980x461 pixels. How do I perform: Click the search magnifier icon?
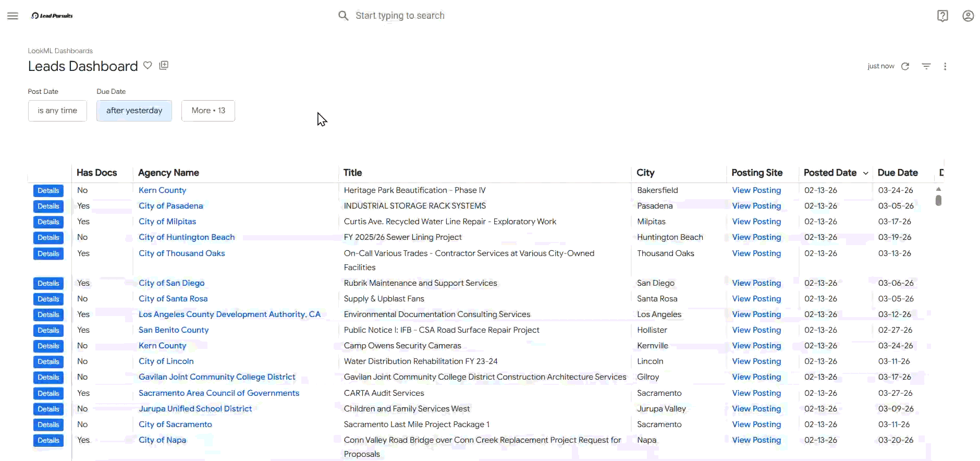pos(343,16)
